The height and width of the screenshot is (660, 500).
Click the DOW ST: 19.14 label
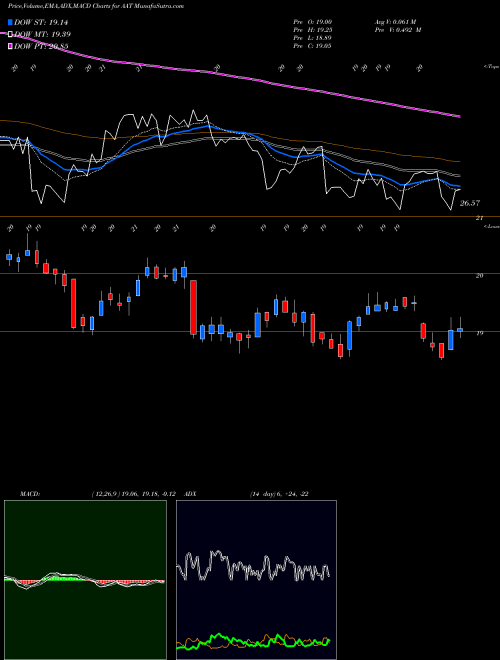pyautogui.click(x=41, y=22)
